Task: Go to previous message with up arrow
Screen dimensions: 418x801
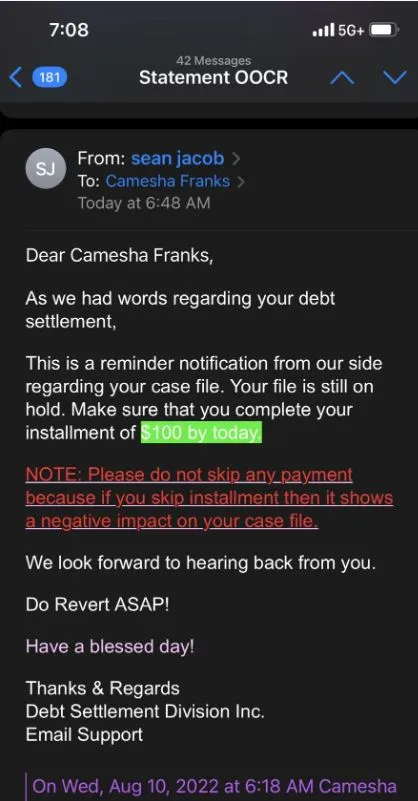Action: pos(342,78)
